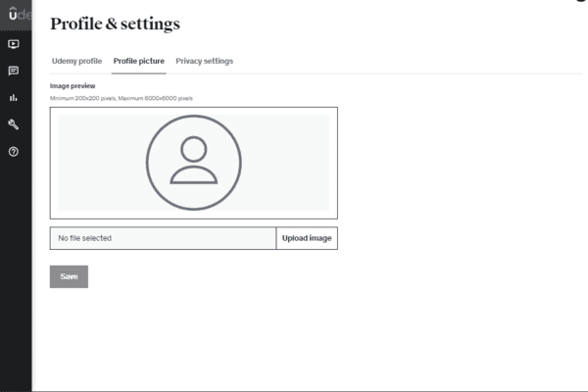Select the Profile picture tab

pyautogui.click(x=138, y=61)
